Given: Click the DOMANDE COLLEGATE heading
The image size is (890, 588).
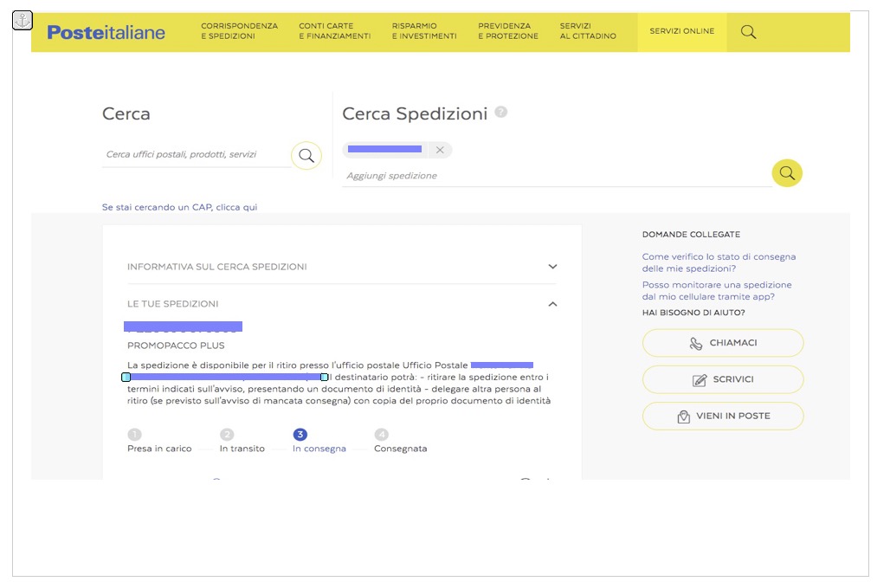Looking at the screenshot, I should [x=691, y=235].
